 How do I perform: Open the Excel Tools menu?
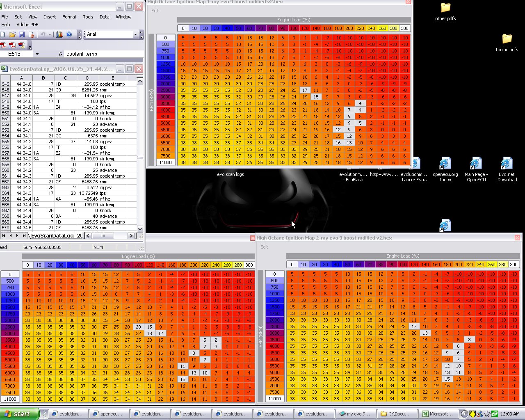click(88, 17)
